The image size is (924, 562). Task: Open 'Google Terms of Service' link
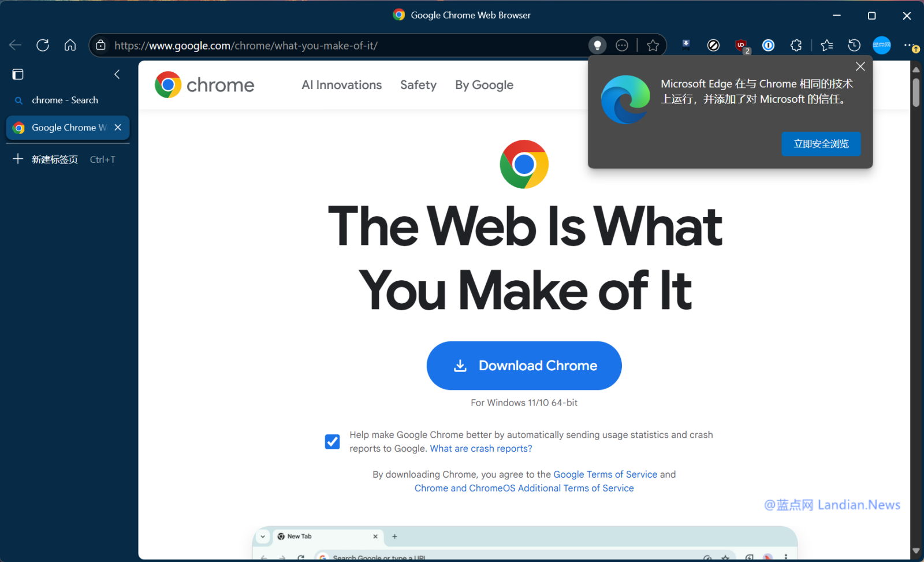[605, 474]
